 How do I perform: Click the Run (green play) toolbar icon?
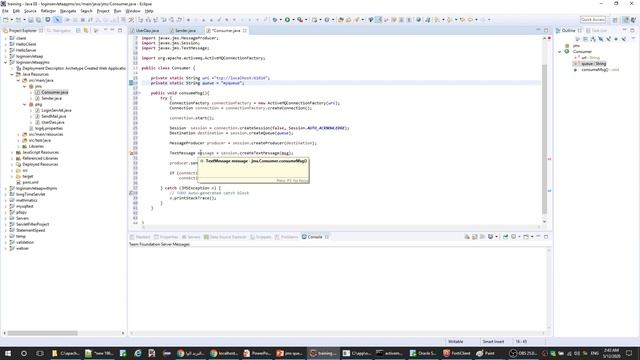(x=287, y=20)
